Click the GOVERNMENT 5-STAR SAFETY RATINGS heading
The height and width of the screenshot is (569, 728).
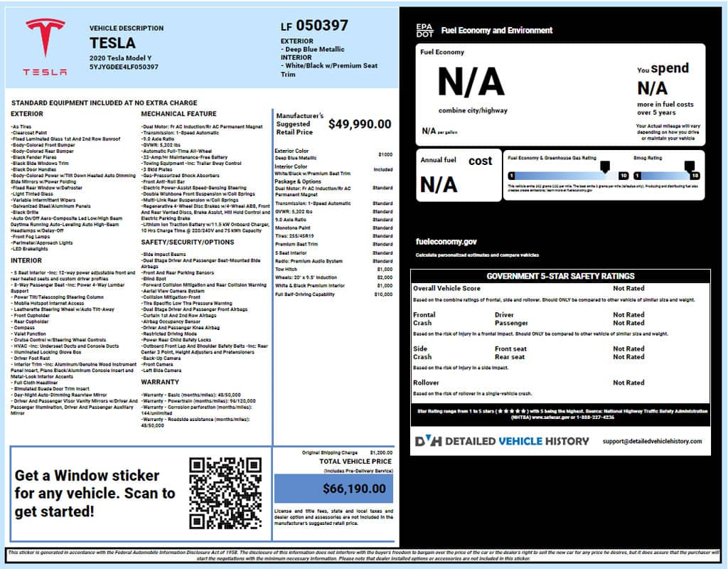pos(560,276)
